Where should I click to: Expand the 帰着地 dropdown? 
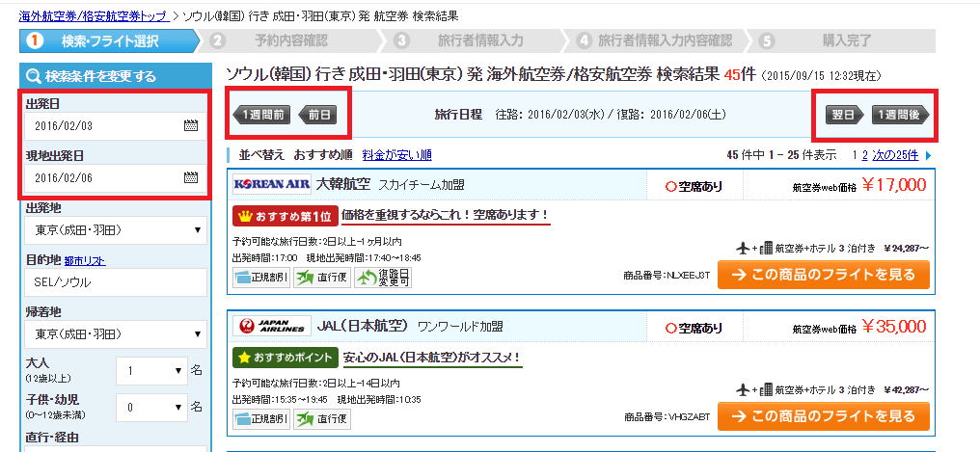point(116,334)
